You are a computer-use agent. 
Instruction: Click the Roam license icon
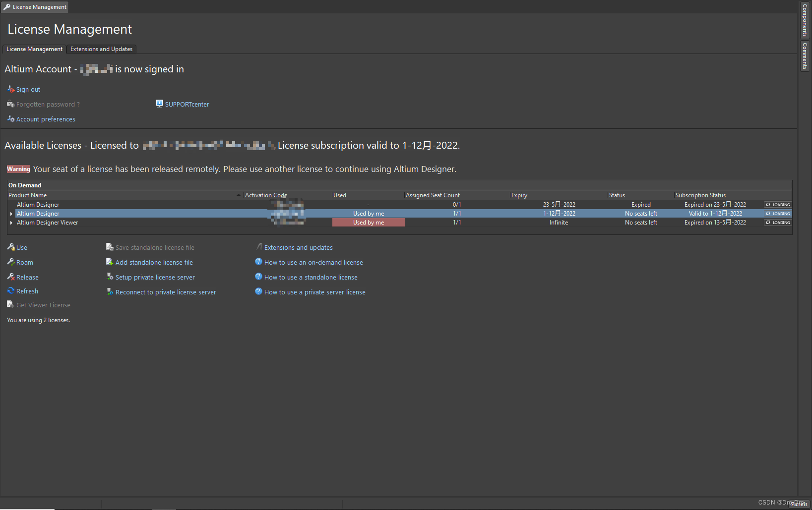click(11, 262)
